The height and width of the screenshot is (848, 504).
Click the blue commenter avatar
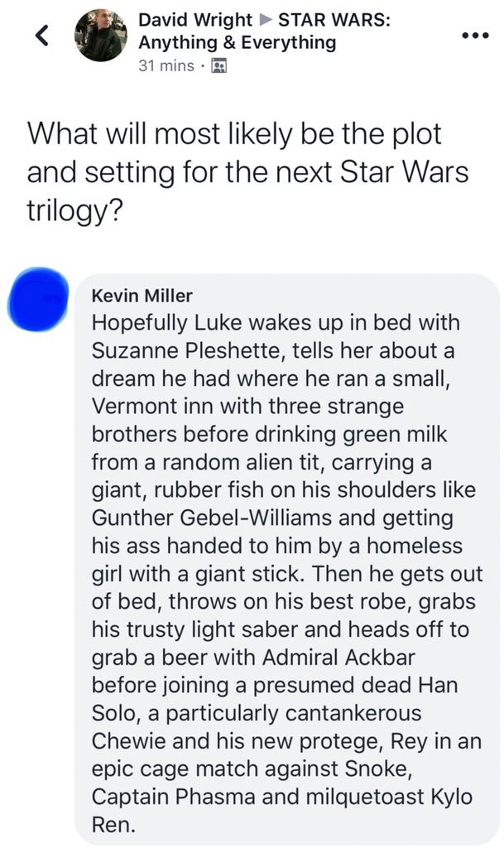tap(39, 299)
